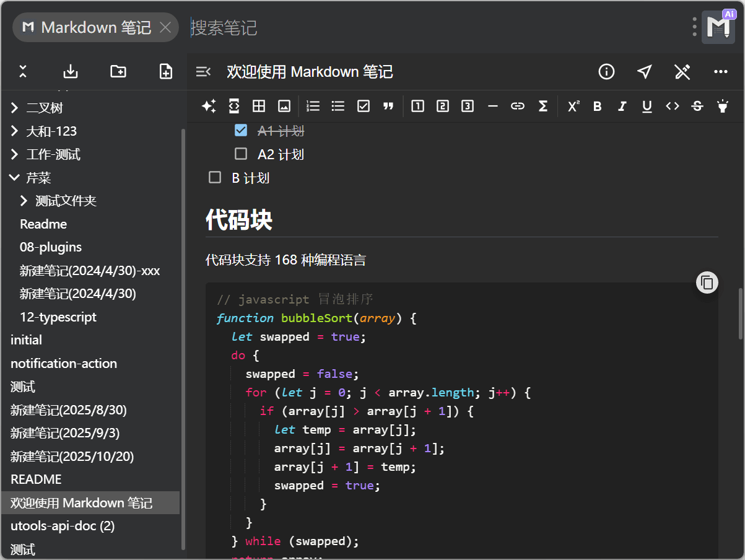Screen dimensions: 745x560
Task: Insert a hyperlink via link icon
Action: pos(518,106)
